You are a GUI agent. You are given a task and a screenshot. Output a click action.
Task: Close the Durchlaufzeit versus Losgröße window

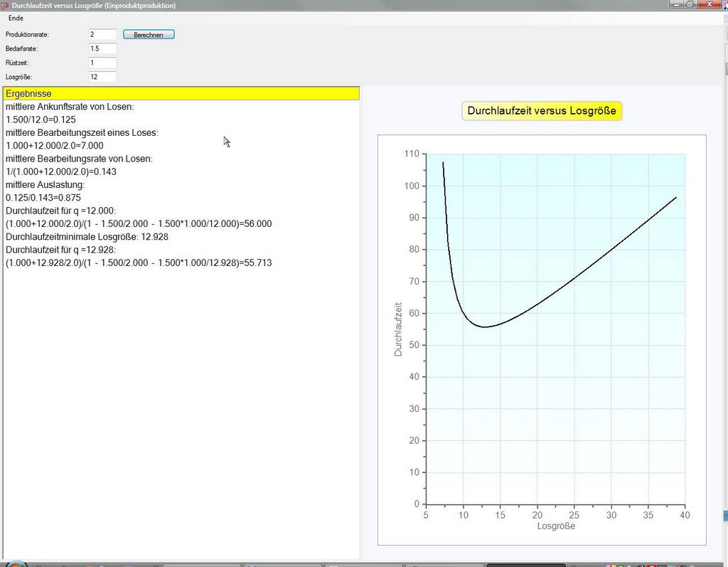click(708, 4)
